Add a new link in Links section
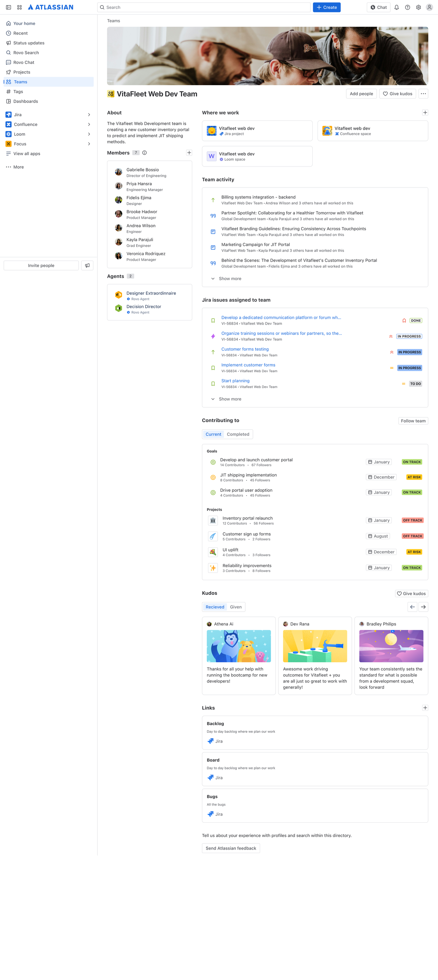Viewport: 438px width, 980px height. (425, 708)
